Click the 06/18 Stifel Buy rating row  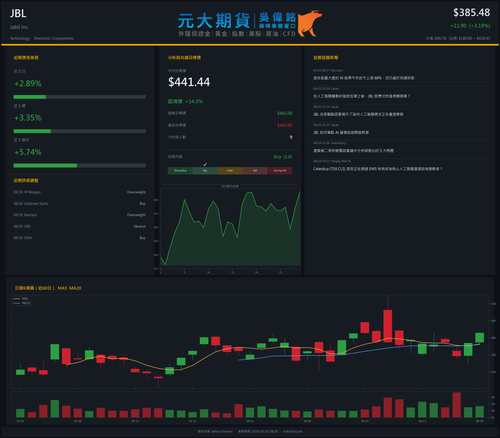(x=80, y=238)
